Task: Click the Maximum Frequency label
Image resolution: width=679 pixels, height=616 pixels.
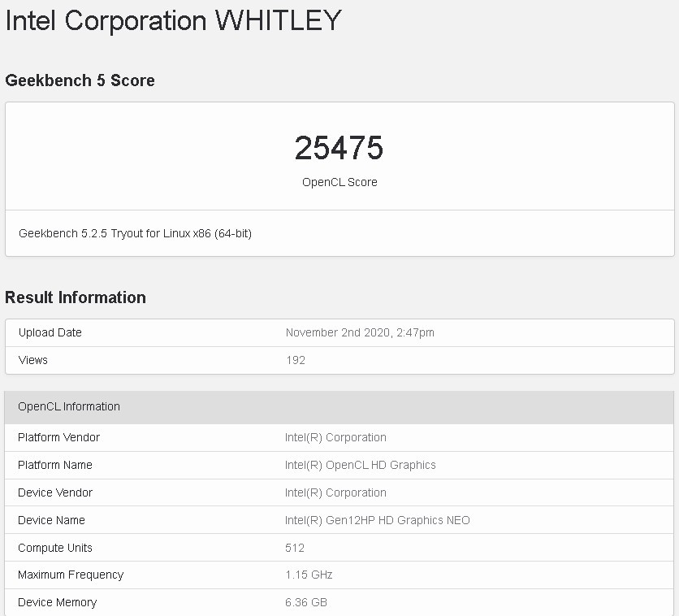Action: (x=71, y=575)
